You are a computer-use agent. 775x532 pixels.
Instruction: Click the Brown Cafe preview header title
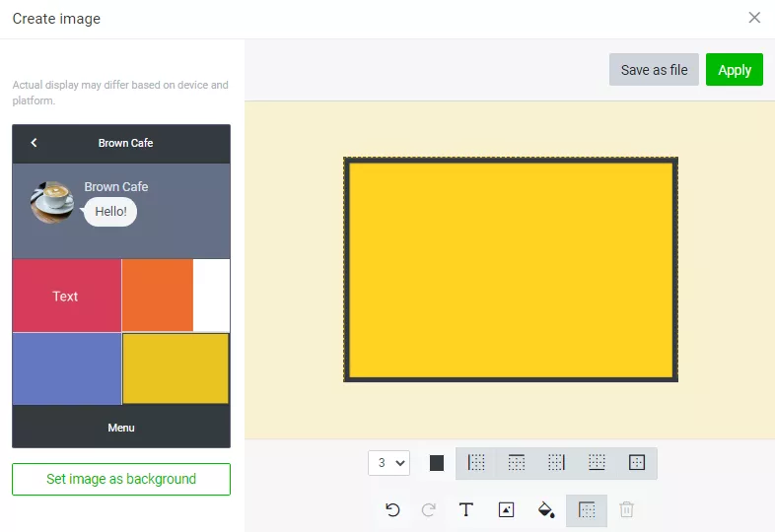click(x=125, y=143)
